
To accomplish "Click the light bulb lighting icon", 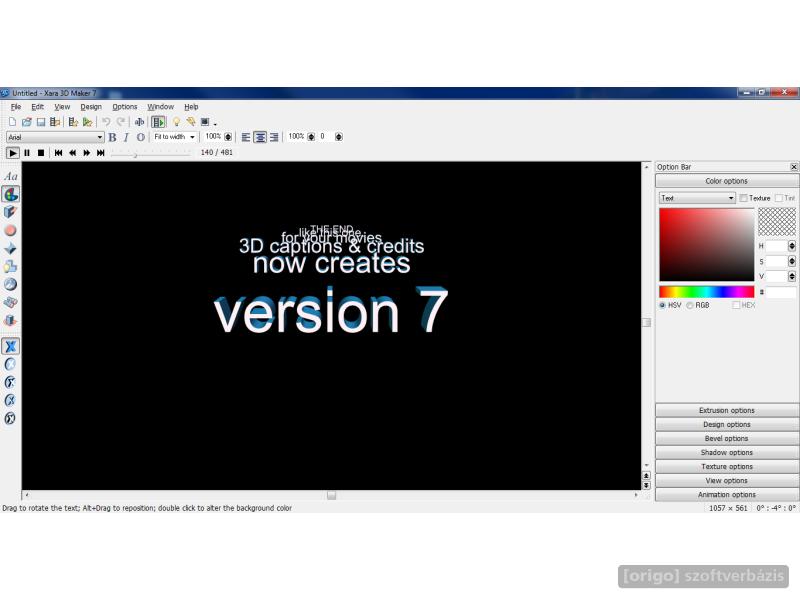I will click(176, 122).
